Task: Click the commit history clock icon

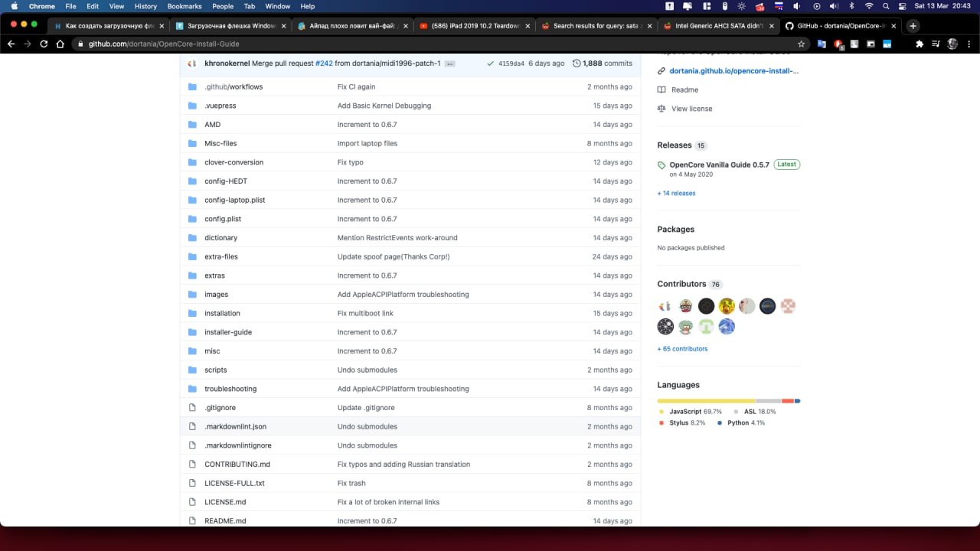Action: 577,64
